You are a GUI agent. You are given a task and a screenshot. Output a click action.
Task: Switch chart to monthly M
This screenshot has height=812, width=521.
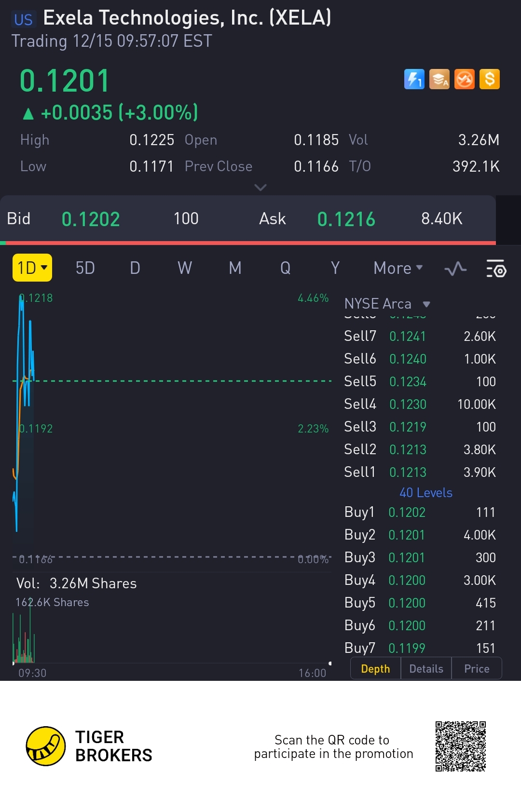click(235, 268)
